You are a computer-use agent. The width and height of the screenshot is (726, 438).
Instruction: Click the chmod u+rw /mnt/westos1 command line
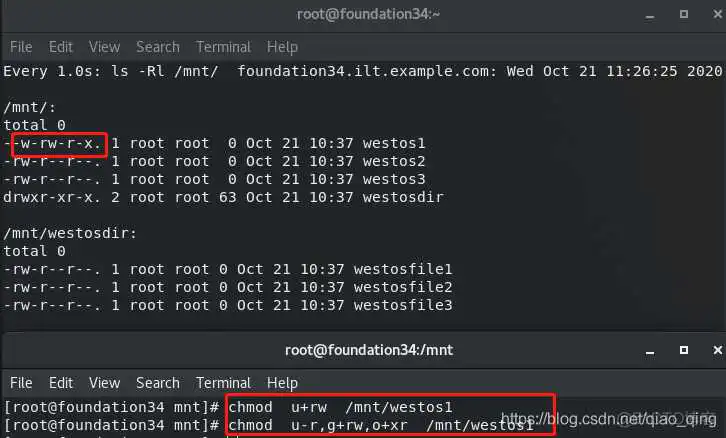228,407
